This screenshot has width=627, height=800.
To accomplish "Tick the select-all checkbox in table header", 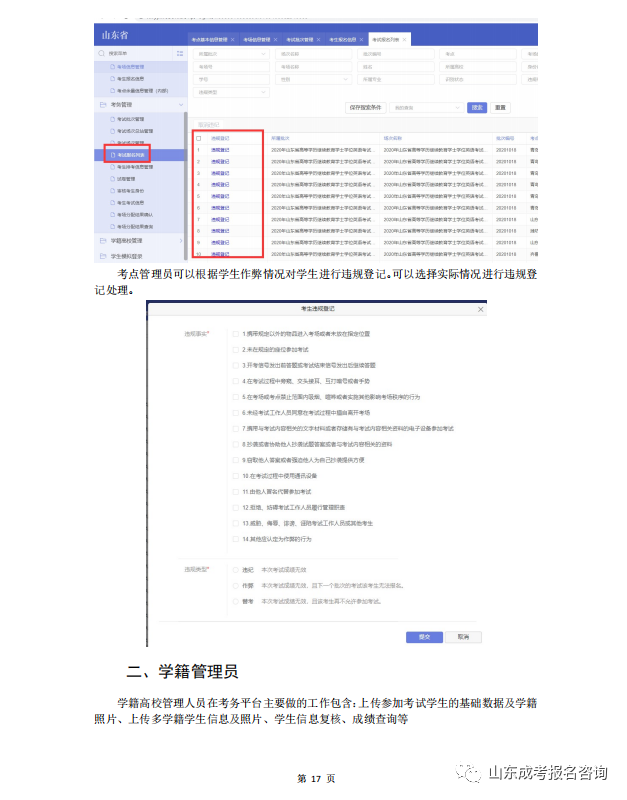I will coord(198,138).
